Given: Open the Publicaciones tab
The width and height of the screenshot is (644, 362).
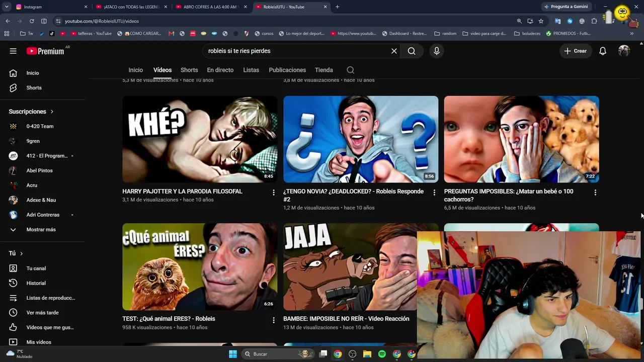Looking at the screenshot, I should pos(287,70).
